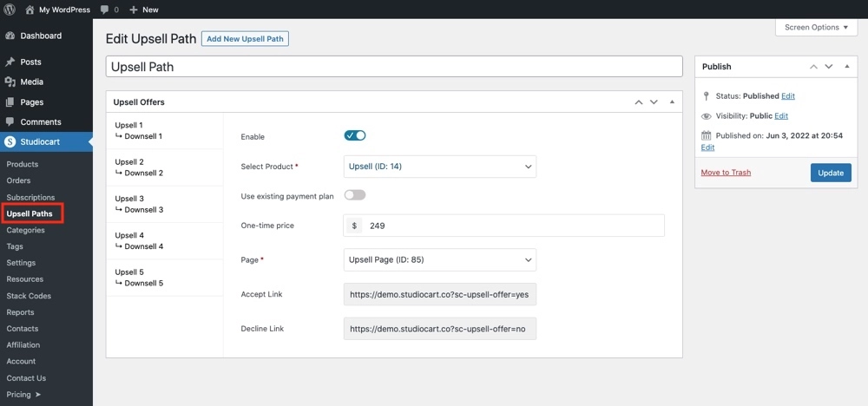Open the Orders menu item
Viewport: 868px width, 406px height.
click(18, 180)
